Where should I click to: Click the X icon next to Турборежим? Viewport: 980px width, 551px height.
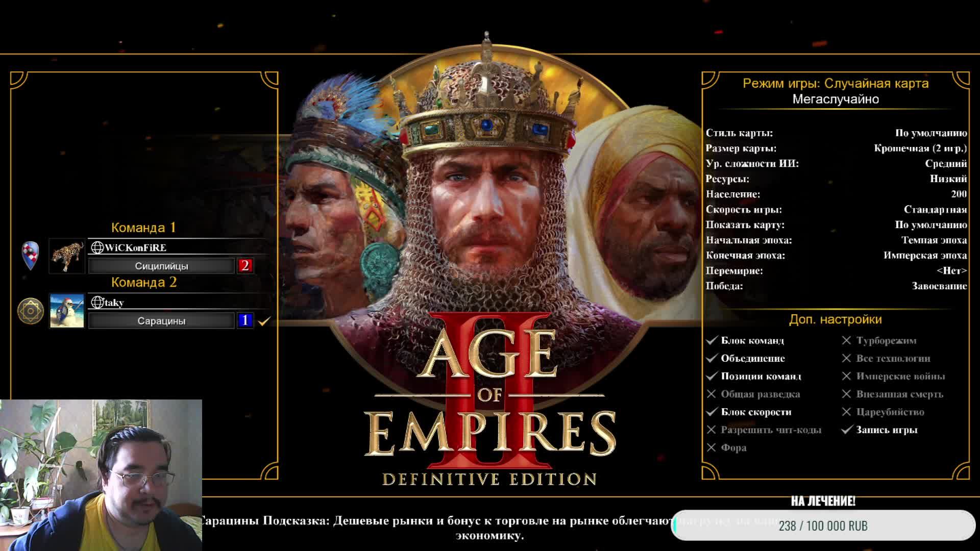click(846, 340)
